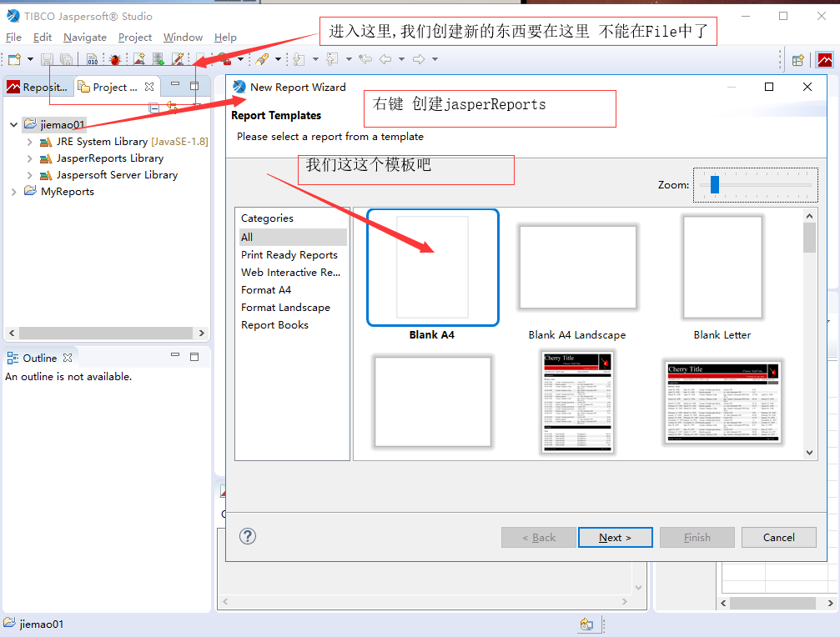Open the File menu

13,38
